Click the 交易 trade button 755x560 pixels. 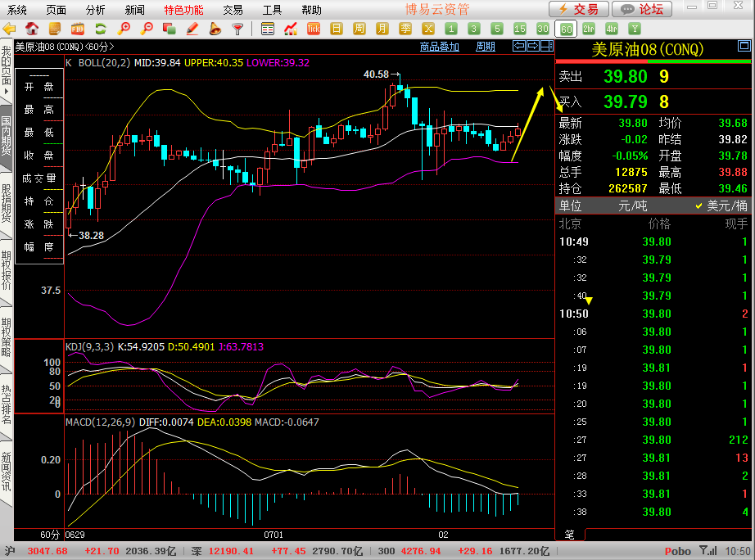pos(578,9)
